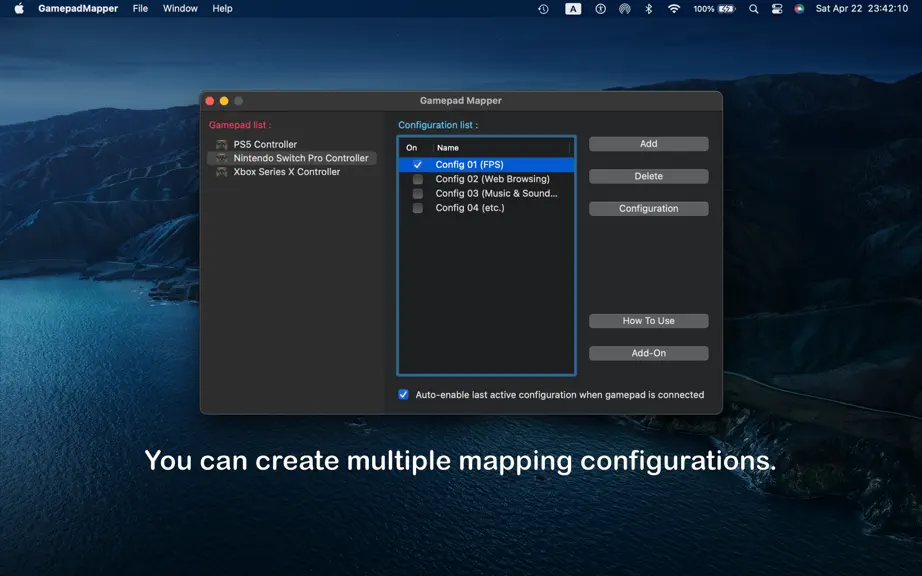Viewport: 922px width, 576px height.
Task: Open Spotlight search icon
Action: (x=753, y=9)
